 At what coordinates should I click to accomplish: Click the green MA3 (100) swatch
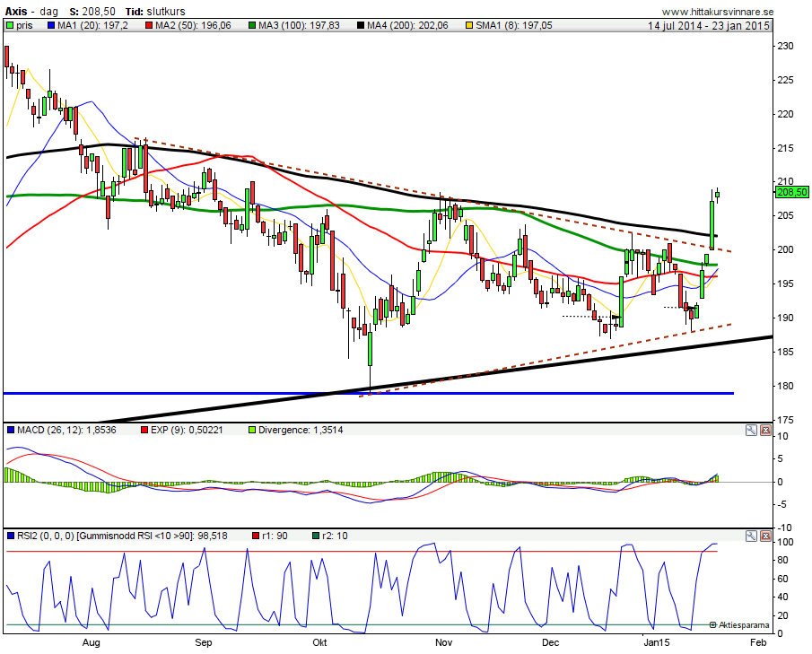coord(252,25)
